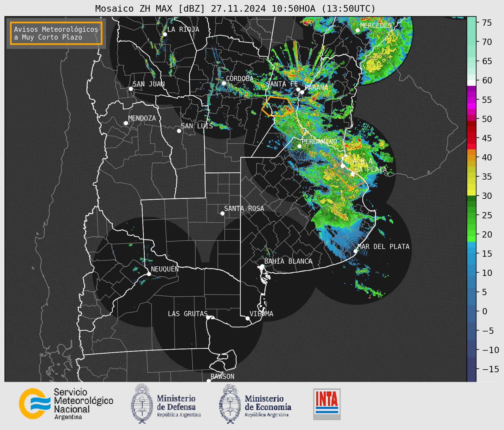
Task: Click the Servicio Meteorológico Nacional Argentina text
Action: pyautogui.click(x=83, y=404)
